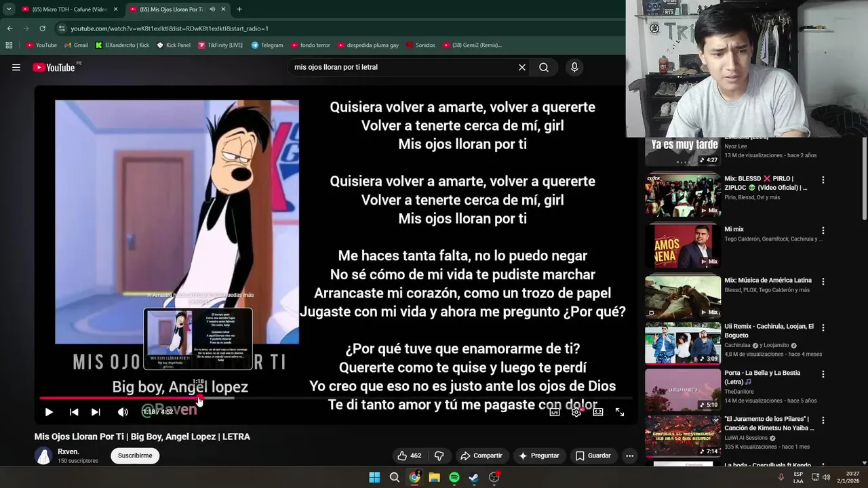Screen dimensions: 868x488
Task: Open options for Porta La Bella video
Action: (823, 374)
